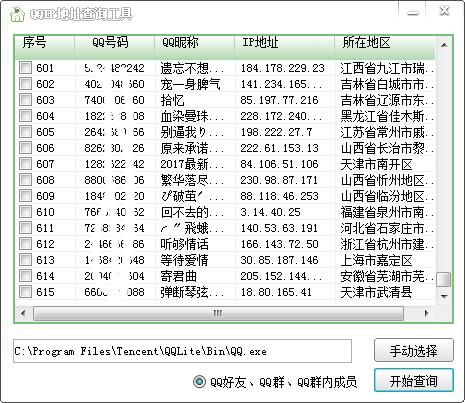Click IP address 3.14.40.25

point(270,212)
